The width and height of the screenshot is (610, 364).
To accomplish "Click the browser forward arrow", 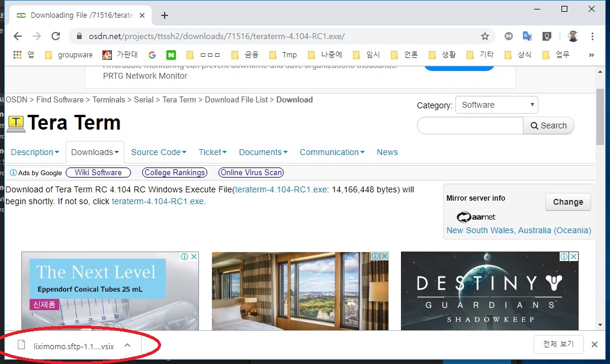I will click(x=37, y=36).
